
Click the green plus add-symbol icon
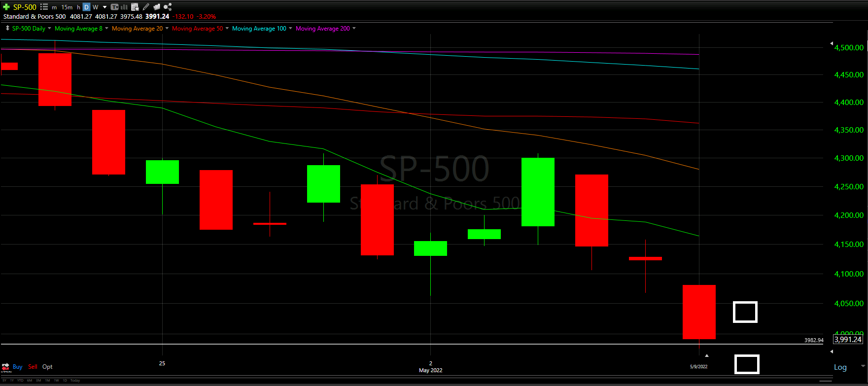click(x=6, y=7)
